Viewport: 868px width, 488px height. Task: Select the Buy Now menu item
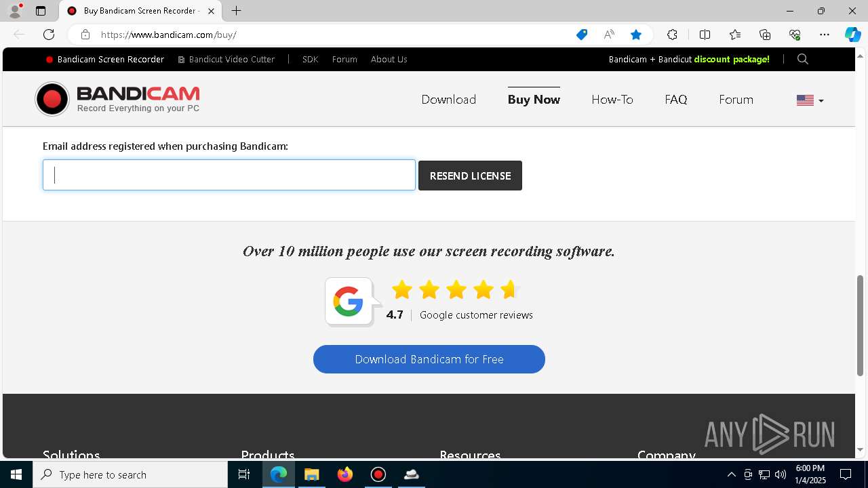[x=534, y=100]
